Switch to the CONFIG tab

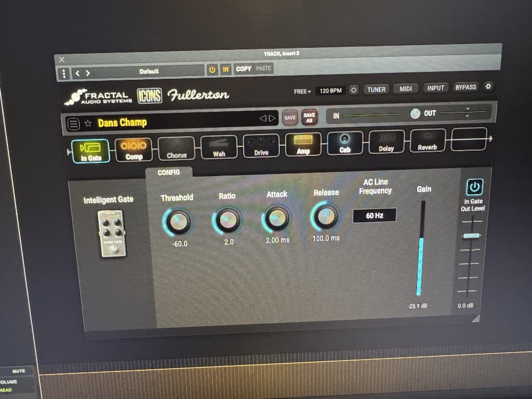pyautogui.click(x=169, y=173)
